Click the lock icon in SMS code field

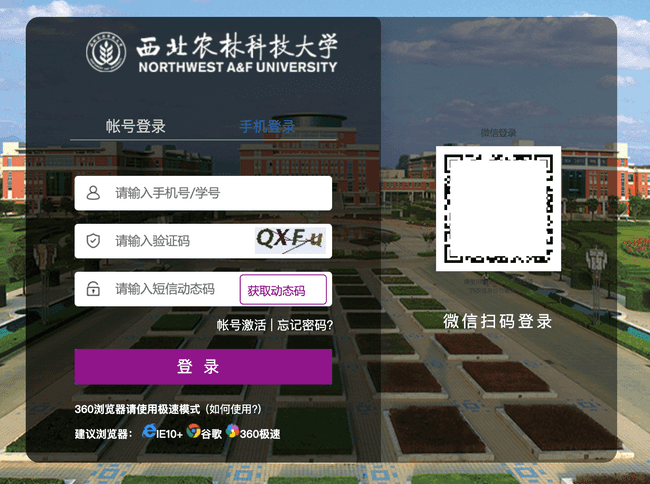(x=93, y=288)
